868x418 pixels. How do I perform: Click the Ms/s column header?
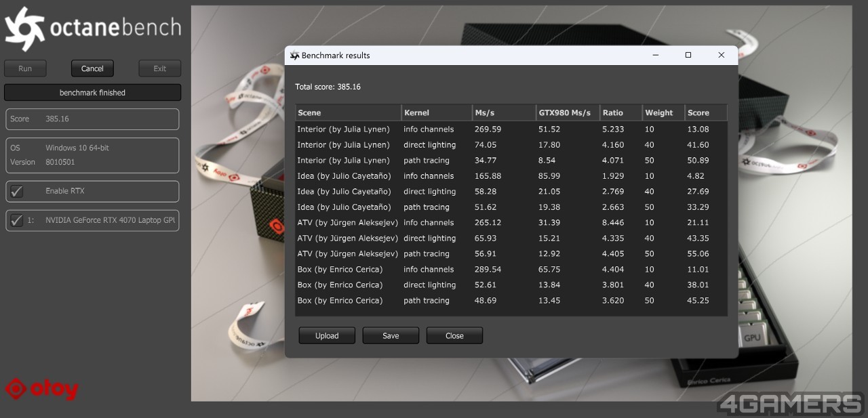(x=505, y=112)
